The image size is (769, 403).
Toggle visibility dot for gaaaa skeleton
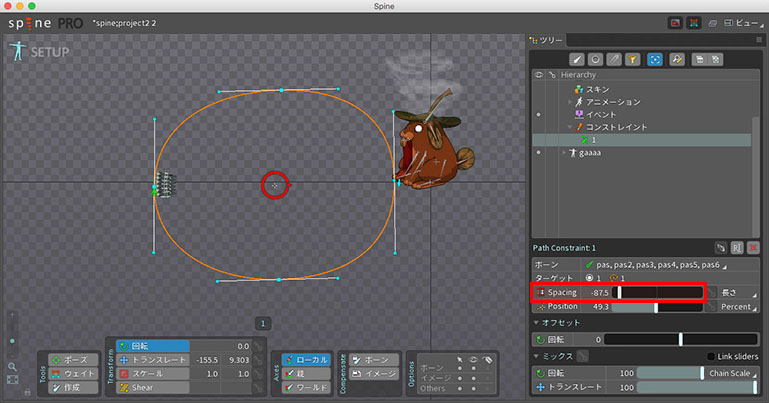point(538,152)
